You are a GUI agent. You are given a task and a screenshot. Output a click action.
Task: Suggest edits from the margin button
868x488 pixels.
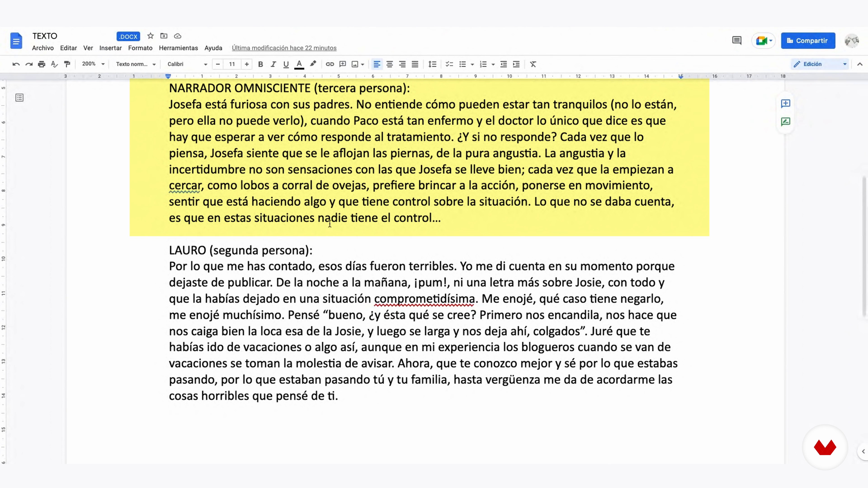(x=785, y=122)
